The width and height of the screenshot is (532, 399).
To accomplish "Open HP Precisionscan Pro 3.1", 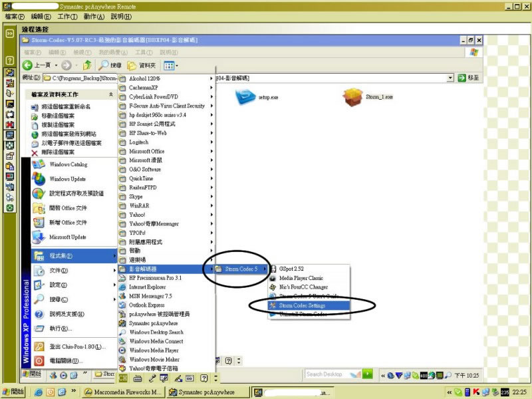I will (166, 278).
